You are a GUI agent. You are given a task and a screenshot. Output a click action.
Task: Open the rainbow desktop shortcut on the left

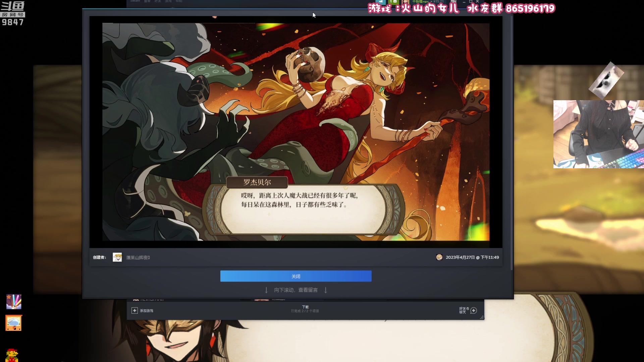tap(13, 302)
